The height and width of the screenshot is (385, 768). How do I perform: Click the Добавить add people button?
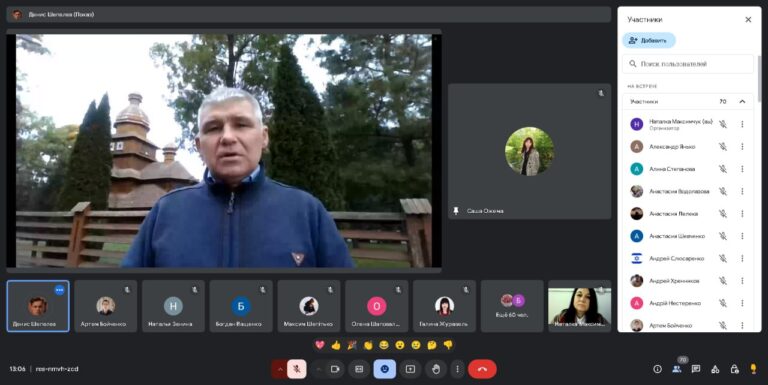649,40
